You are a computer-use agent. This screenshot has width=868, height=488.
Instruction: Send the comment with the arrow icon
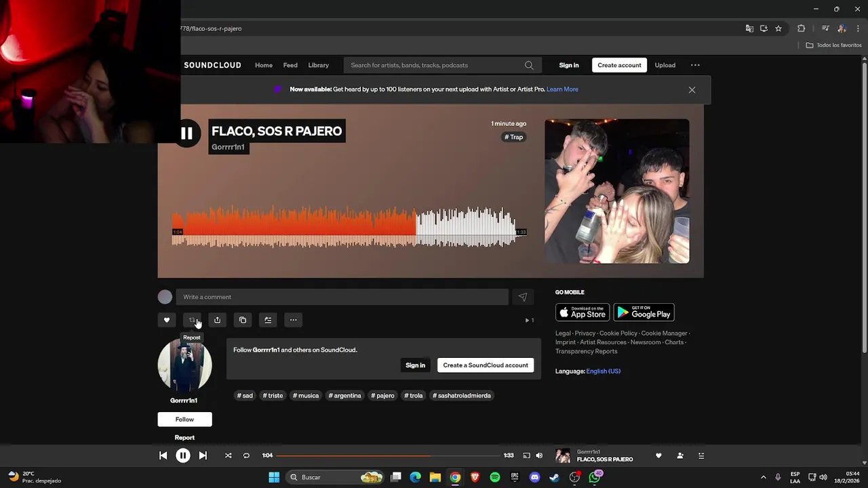click(523, 297)
